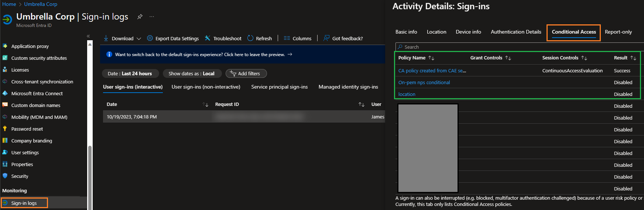Open the Authentication Details tab
This screenshot has width=644, height=210.
click(516, 32)
